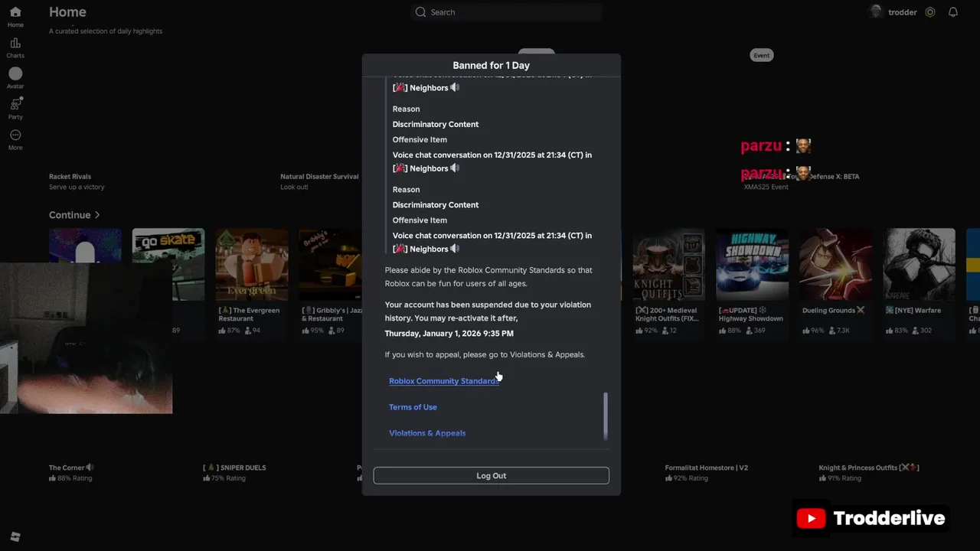Screen dimensions: 980x551
Task: Click the Event badge
Action: click(761, 55)
